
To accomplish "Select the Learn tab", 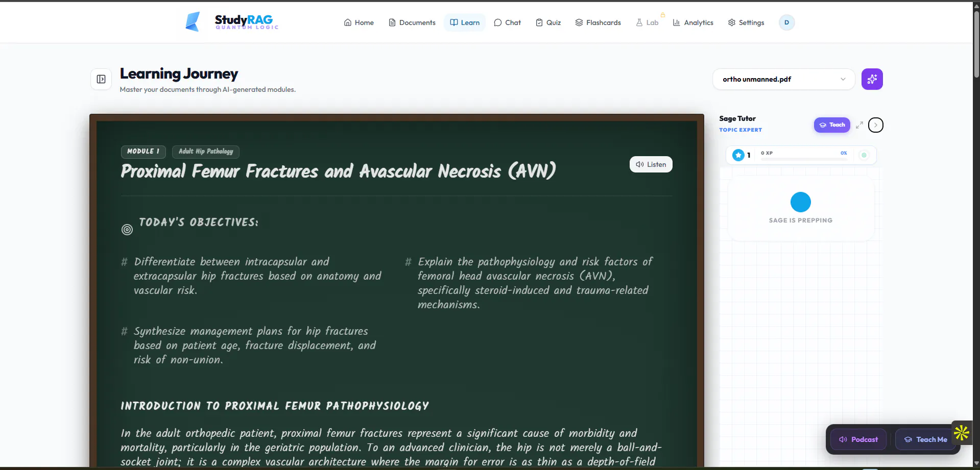I will 465,22.
